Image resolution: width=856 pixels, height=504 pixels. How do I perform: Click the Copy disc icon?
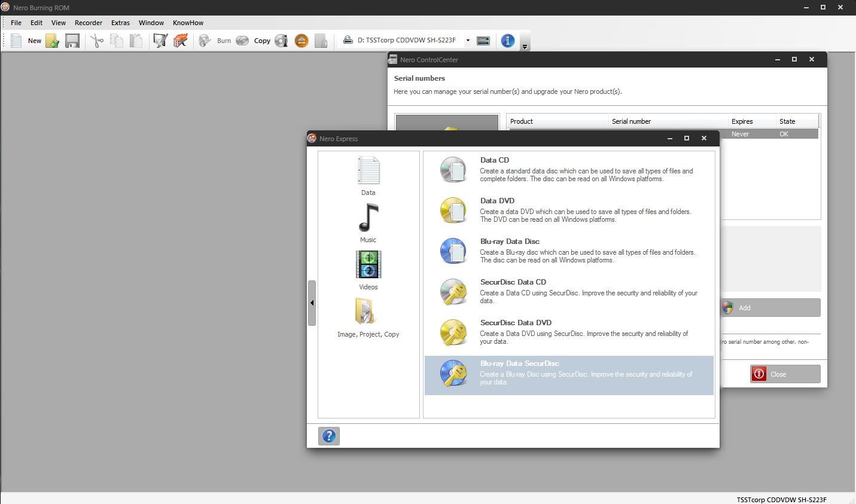(x=242, y=41)
